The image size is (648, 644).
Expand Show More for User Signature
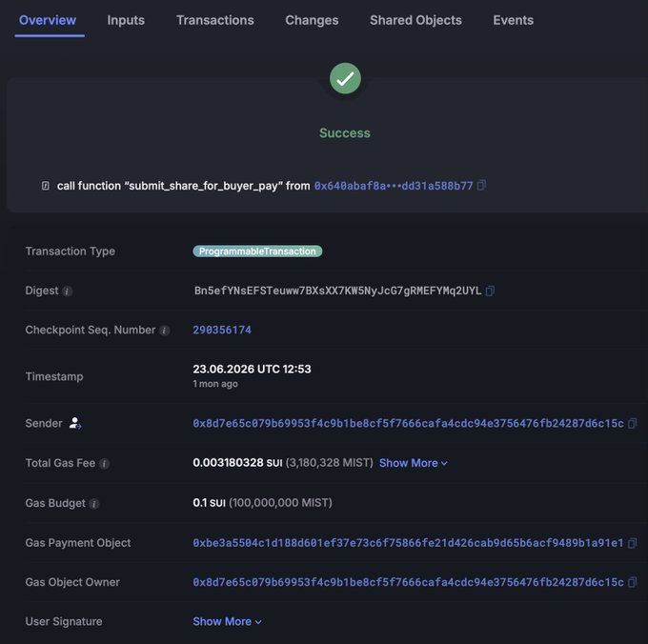[227, 621]
